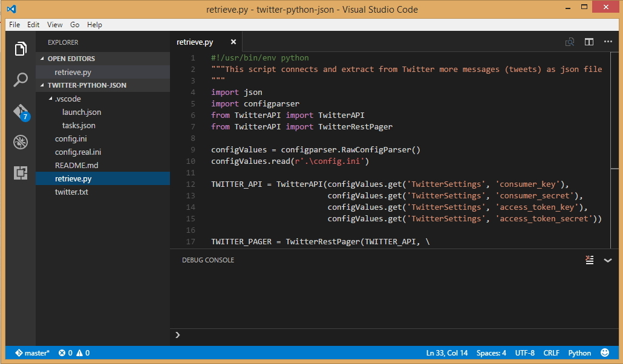This screenshot has height=364, width=623.
Task: Open Source Control showing 7 pending changes
Action: pyautogui.click(x=21, y=111)
